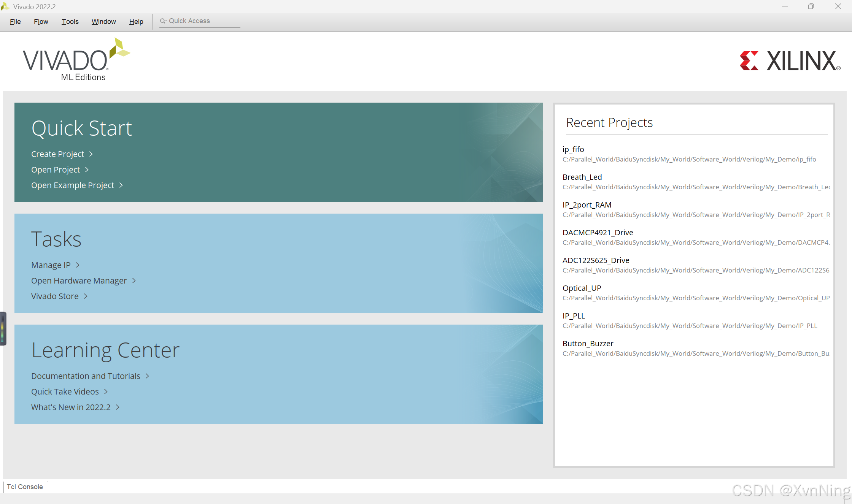The height and width of the screenshot is (504, 852).
Task: Click the Vivado title bar app icon
Action: coord(5,6)
